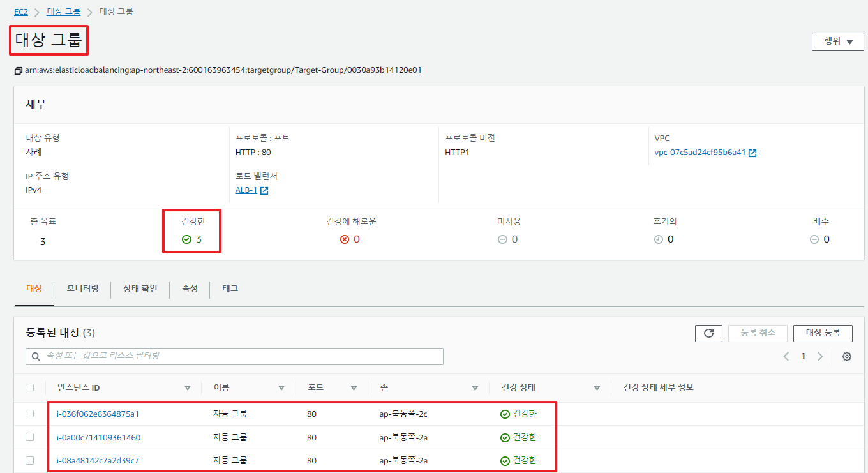Check the i-08a48142c7a2d39c7 row checkbox
The height and width of the screenshot is (473, 868).
[29, 460]
